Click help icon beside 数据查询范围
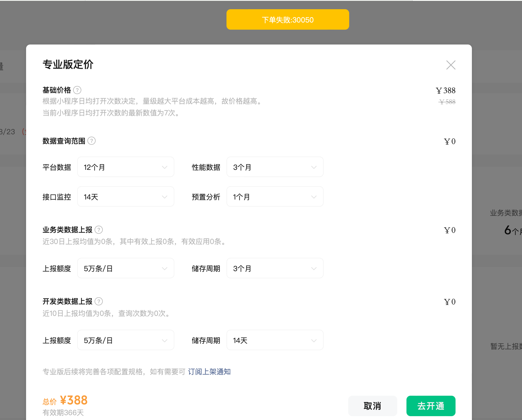The width and height of the screenshot is (522, 420). coord(92,141)
